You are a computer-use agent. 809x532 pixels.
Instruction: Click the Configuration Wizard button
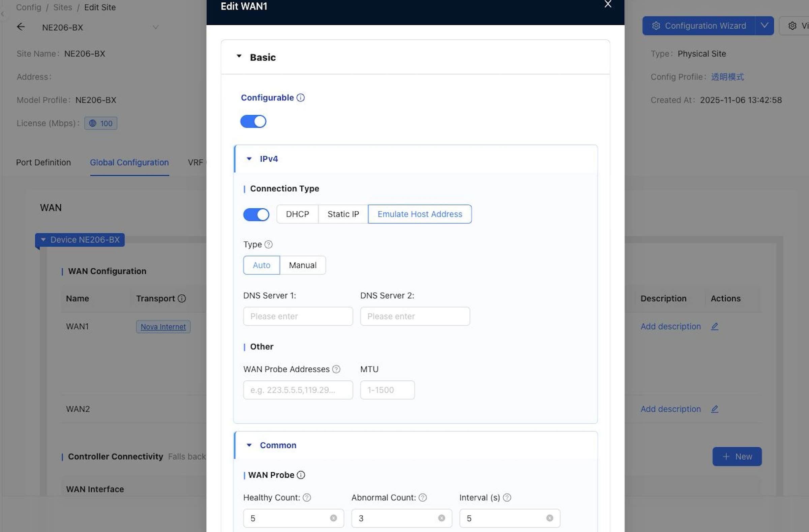click(x=699, y=26)
